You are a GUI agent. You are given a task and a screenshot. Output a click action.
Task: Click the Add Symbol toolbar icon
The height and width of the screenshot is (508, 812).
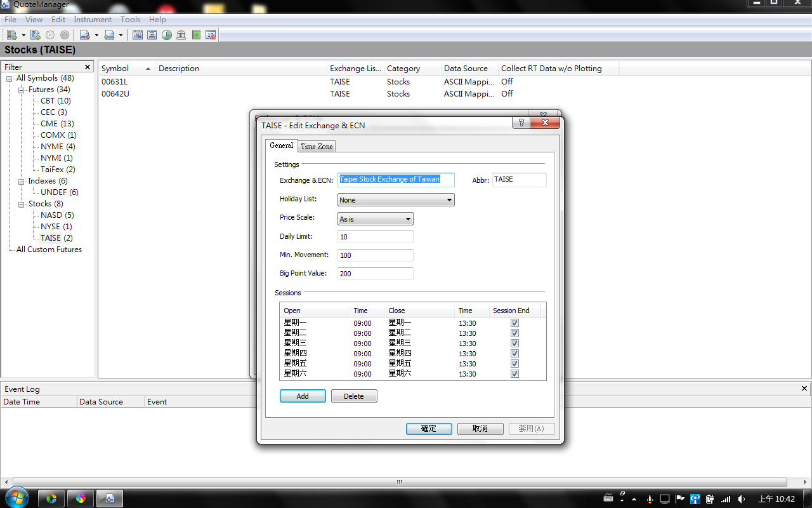pos(11,35)
